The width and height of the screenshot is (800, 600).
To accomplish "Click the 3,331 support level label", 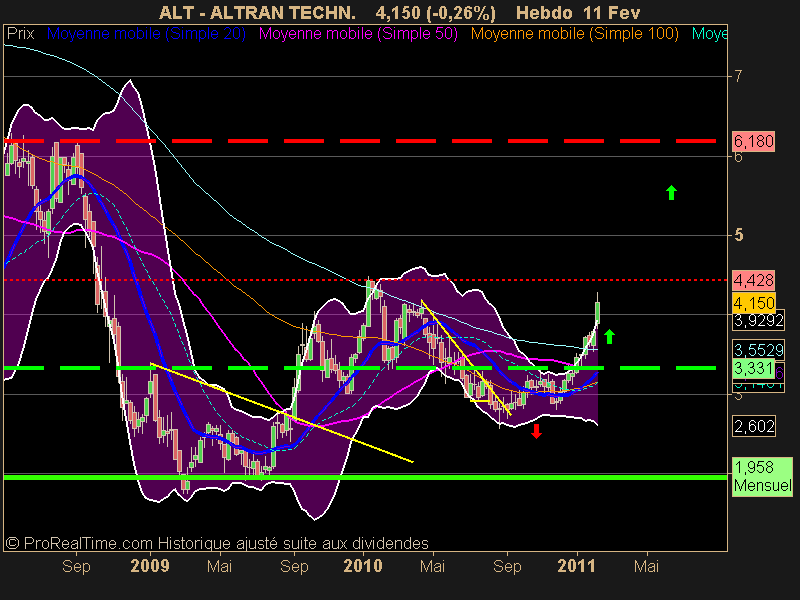I will 754,368.
